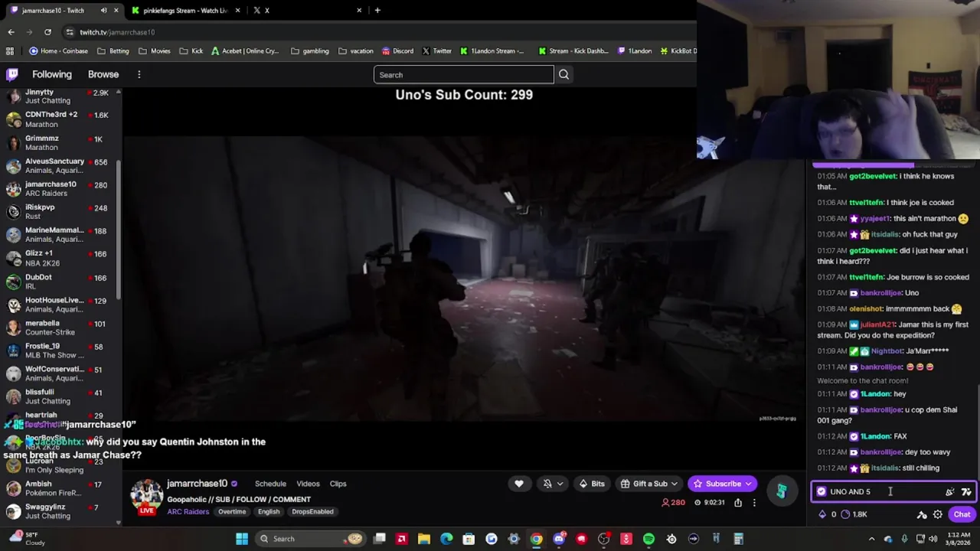Click the volume icon in system tray

pyautogui.click(x=933, y=539)
